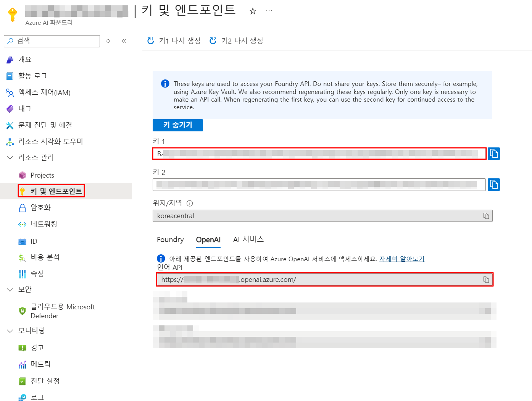Image resolution: width=532 pixels, height=401 pixels.
Task: Open the more options ellipsis in header
Action: pyautogui.click(x=269, y=11)
